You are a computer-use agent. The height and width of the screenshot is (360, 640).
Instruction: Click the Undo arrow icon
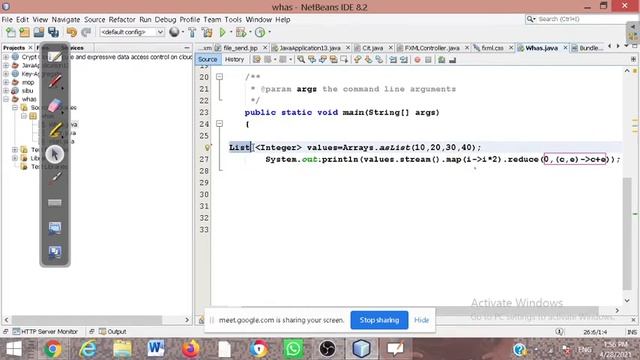[x=71, y=32]
